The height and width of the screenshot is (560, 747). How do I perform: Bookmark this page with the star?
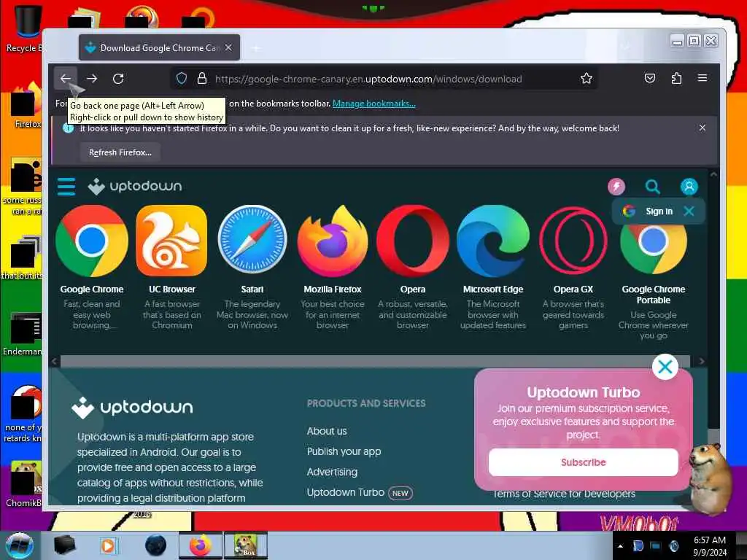coord(587,79)
